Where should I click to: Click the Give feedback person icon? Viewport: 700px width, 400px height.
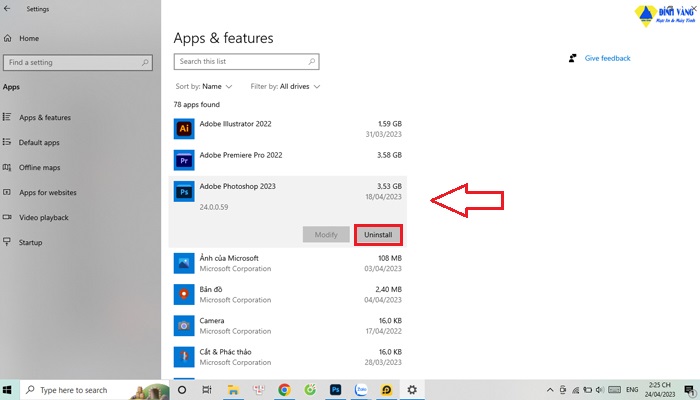[572, 58]
